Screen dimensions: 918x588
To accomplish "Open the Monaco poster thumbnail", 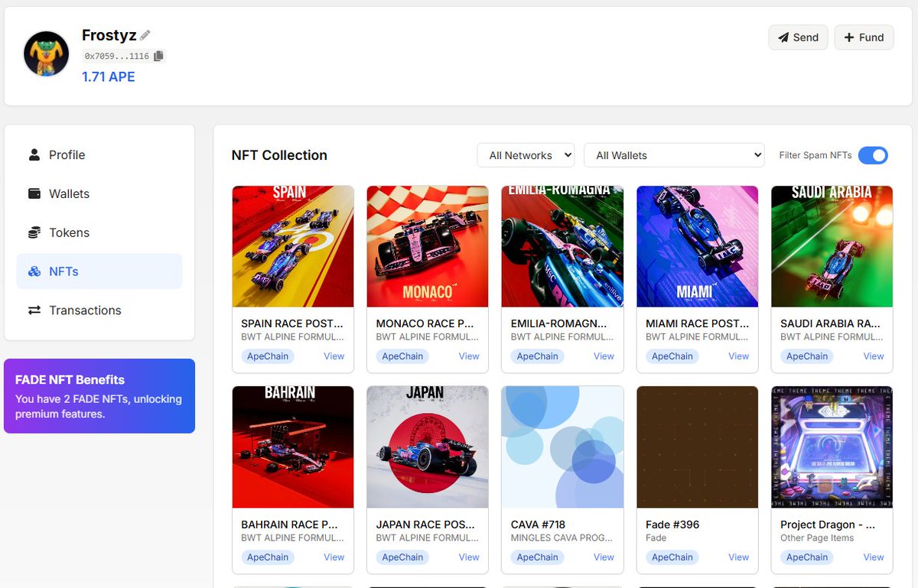I will click(x=428, y=246).
